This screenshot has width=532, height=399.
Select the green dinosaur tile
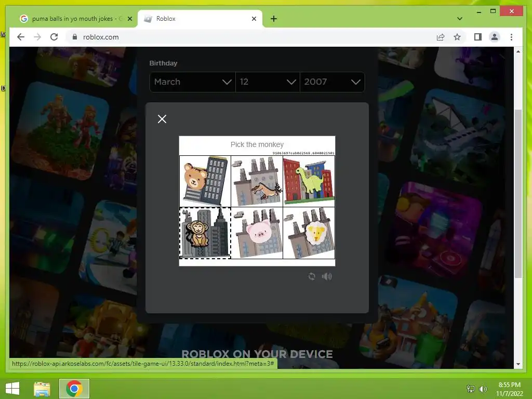(x=309, y=181)
